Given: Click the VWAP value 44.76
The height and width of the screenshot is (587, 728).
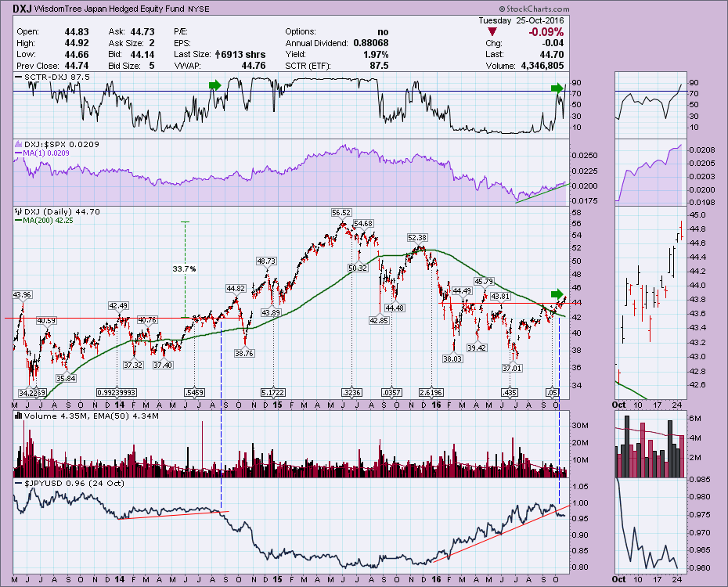Looking at the screenshot, I should (254, 66).
